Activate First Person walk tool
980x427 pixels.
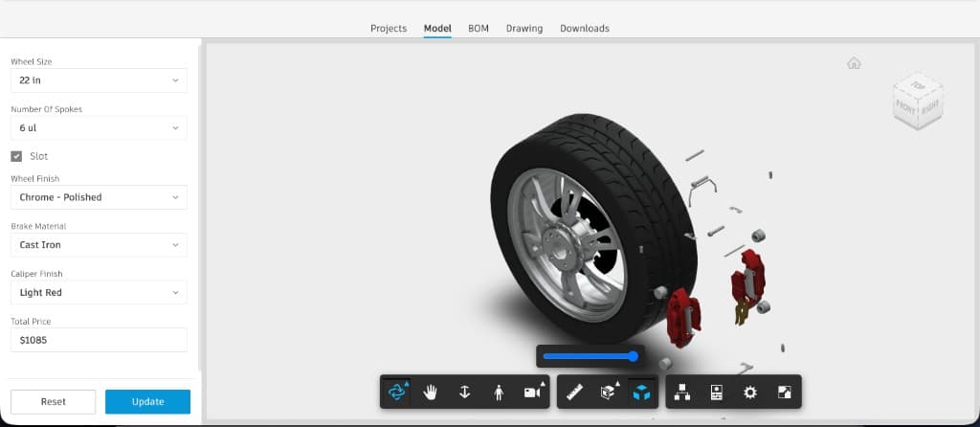(498, 392)
